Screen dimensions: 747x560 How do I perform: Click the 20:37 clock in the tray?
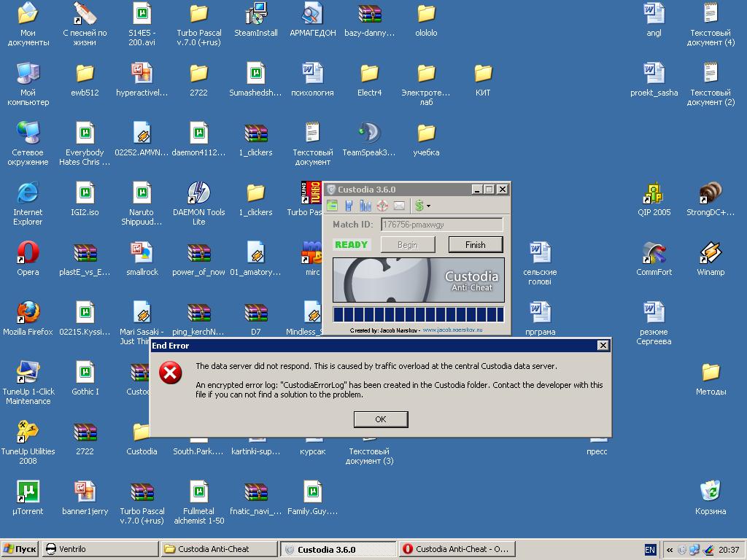click(729, 550)
